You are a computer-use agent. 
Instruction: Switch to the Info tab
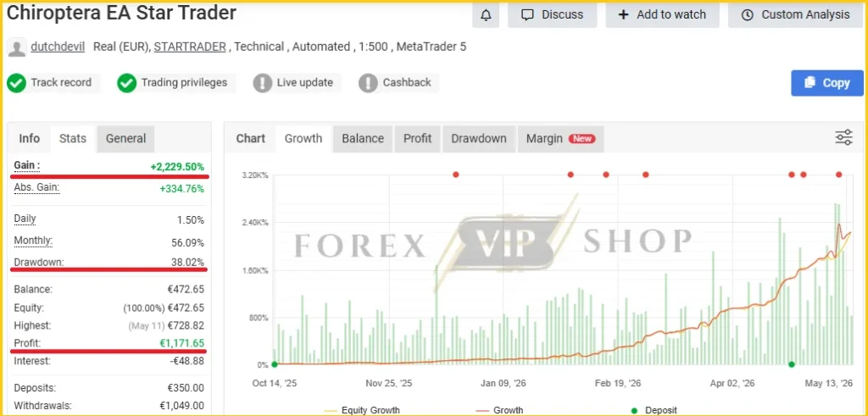[30, 138]
